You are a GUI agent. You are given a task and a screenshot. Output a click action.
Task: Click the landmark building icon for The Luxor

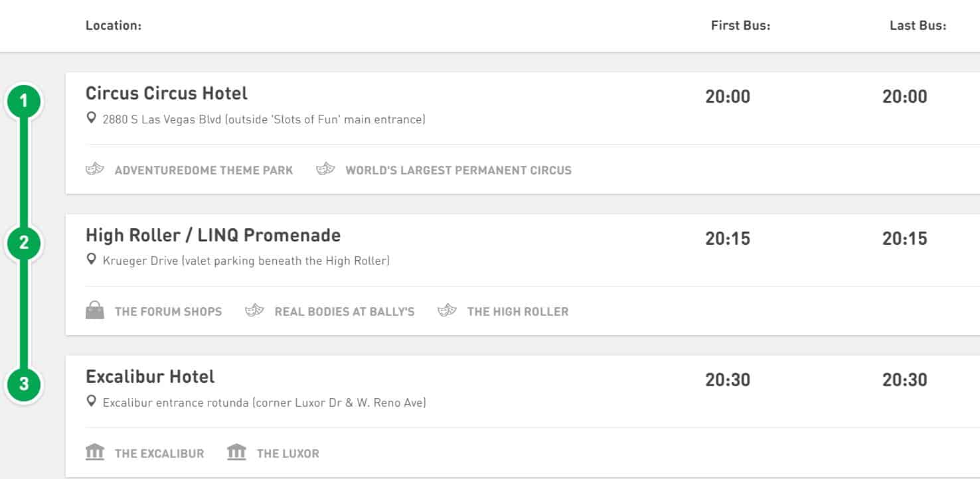(x=236, y=452)
